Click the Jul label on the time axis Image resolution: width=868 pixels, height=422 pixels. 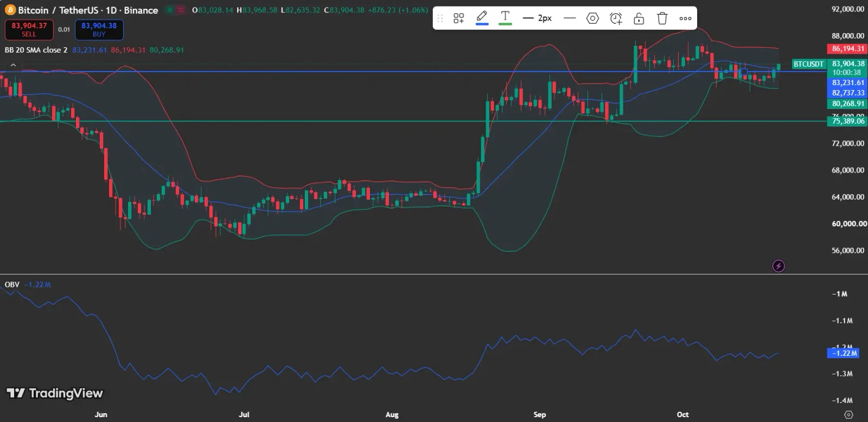(244, 414)
